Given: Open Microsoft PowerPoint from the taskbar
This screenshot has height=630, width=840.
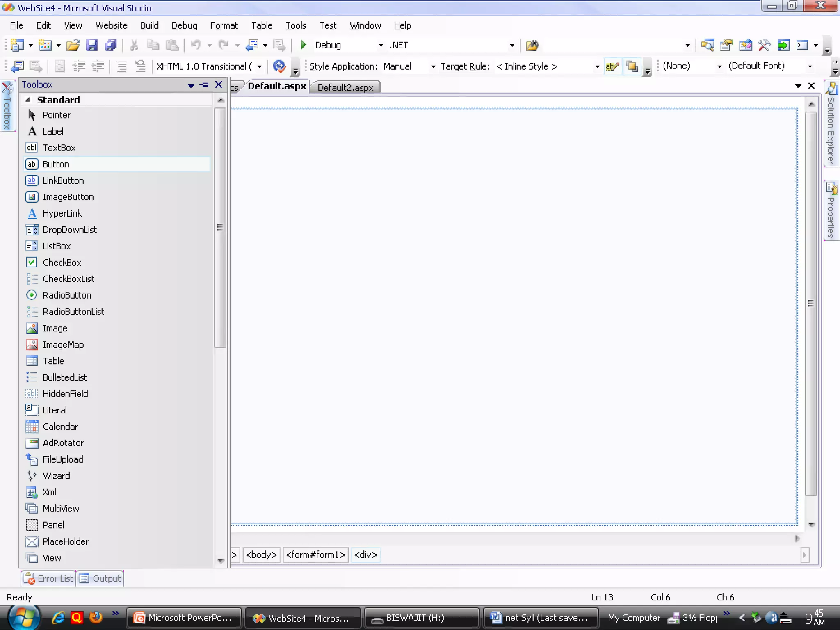Looking at the screenshot, I should (x=183, y=618).
